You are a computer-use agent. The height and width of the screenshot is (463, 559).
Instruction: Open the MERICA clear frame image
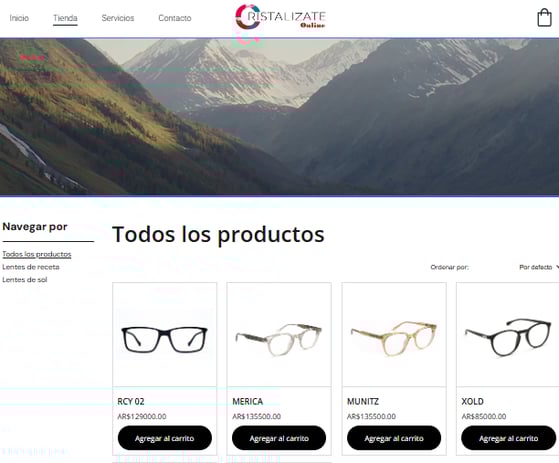[x=279, y=334]
